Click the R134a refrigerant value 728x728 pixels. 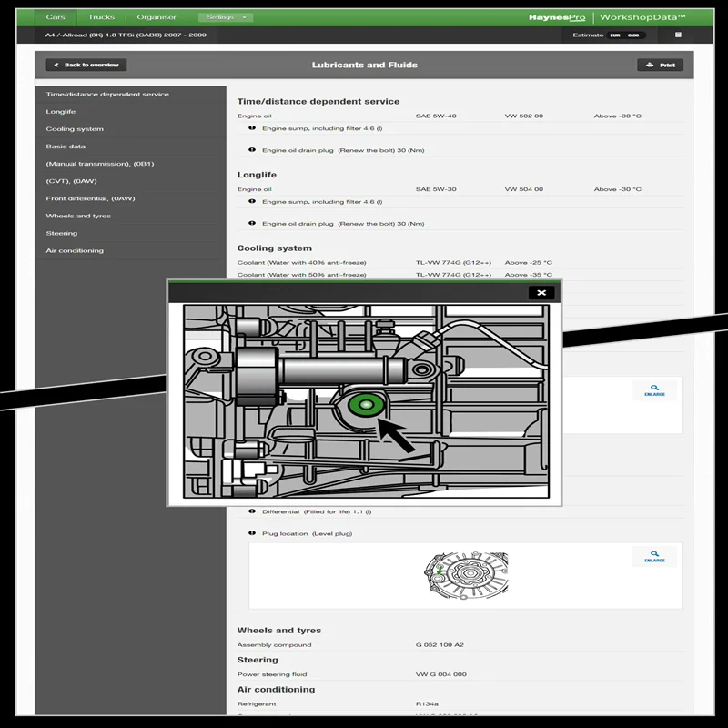(427, 703)
